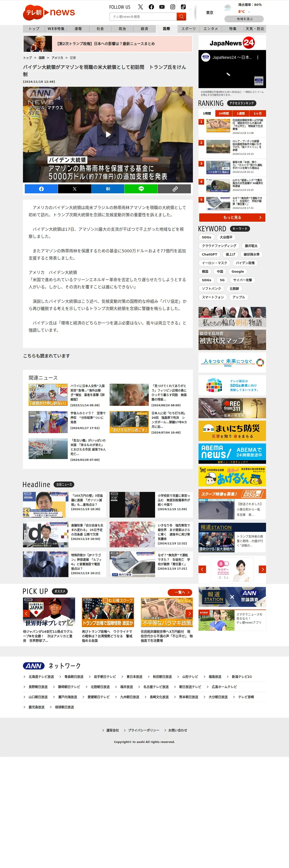Switch ranking to 1ヶ月 tab

pos(258,113)
